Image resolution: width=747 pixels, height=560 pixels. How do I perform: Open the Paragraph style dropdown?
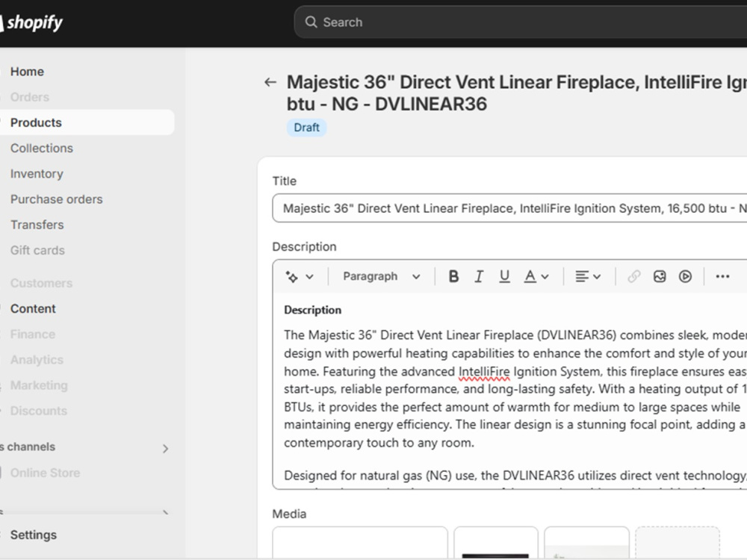coord(382,276)
